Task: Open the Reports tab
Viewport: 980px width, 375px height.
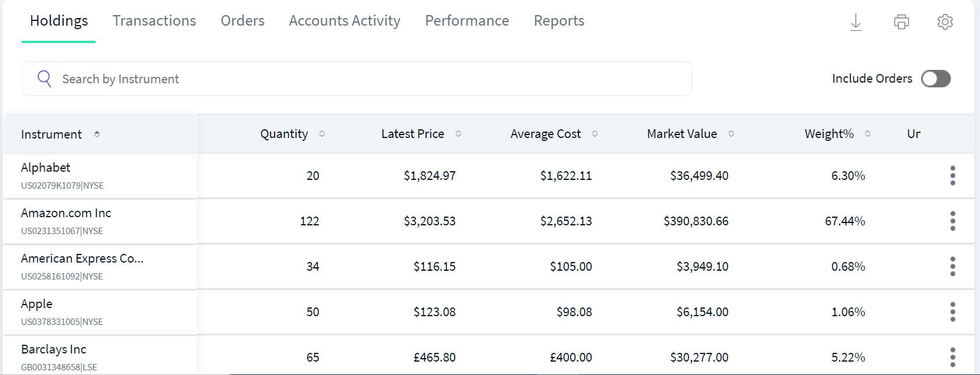Action: (x=559, y=21)
